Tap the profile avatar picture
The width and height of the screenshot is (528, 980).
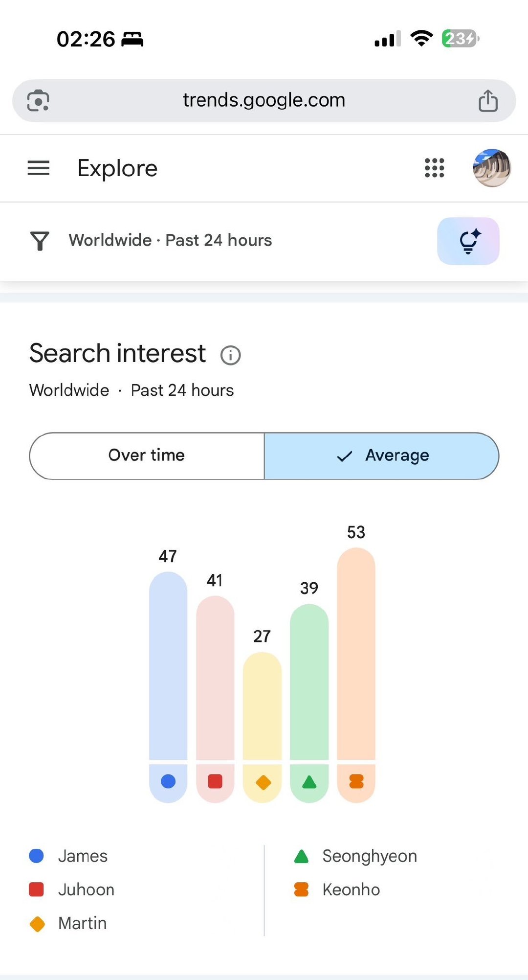point(491,168)
